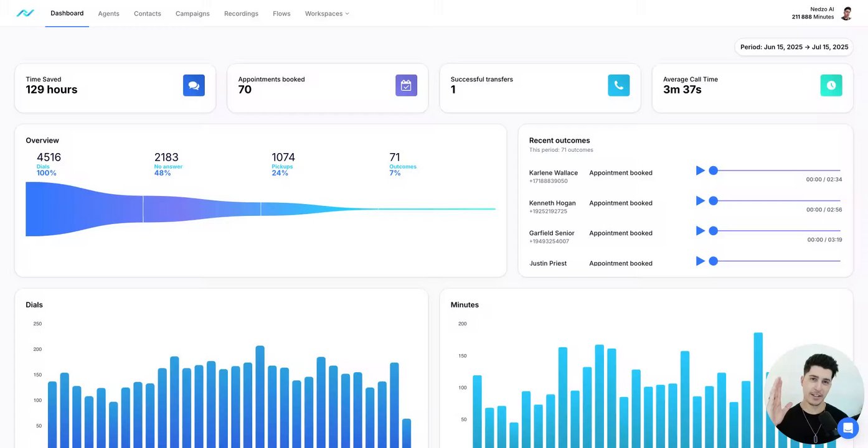Click the user profile avatar
The width and height of the screenshot is (868, 448).
coord(846,13)
